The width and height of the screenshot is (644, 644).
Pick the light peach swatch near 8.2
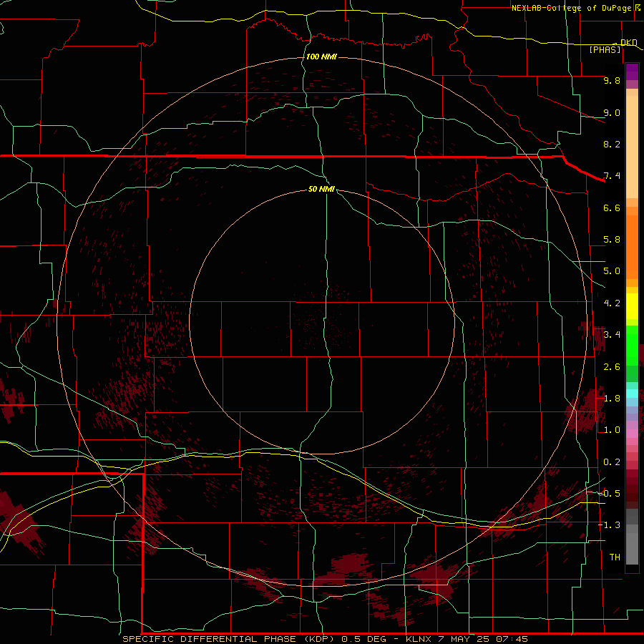(632, 147)
